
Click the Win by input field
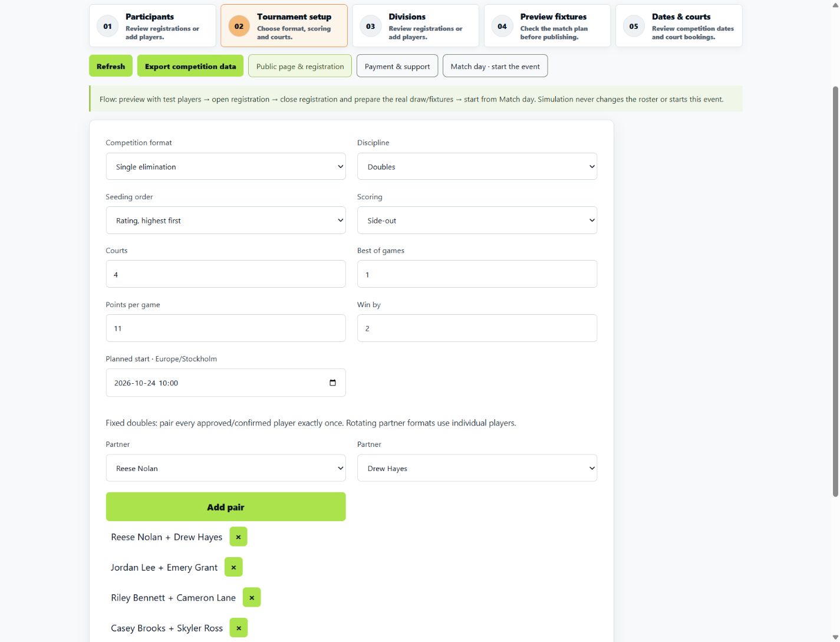[477, 328]
